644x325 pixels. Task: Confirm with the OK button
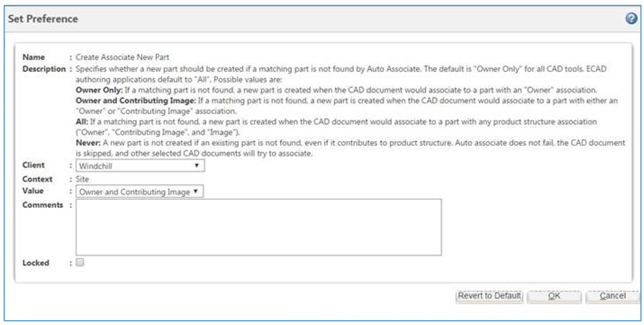point(553,296)
